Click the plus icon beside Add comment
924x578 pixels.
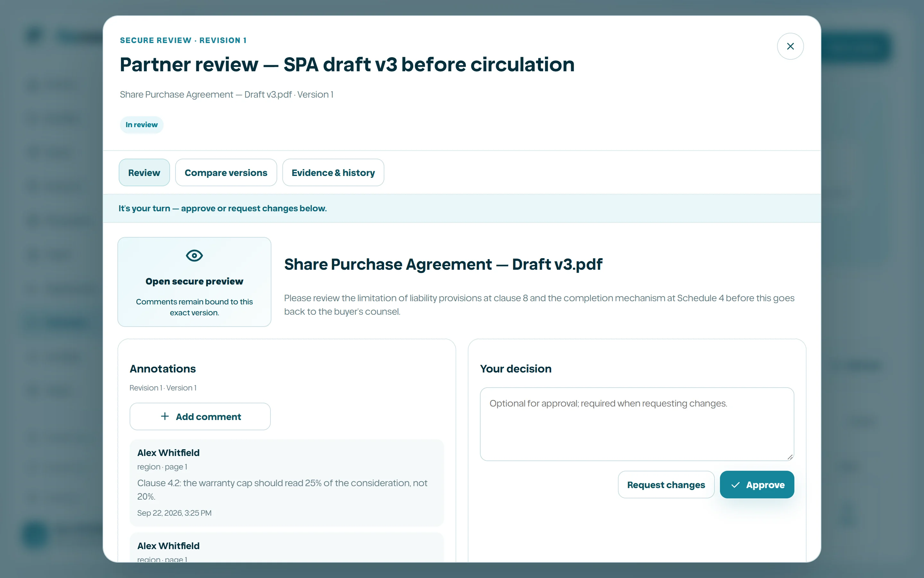point(165,416)
